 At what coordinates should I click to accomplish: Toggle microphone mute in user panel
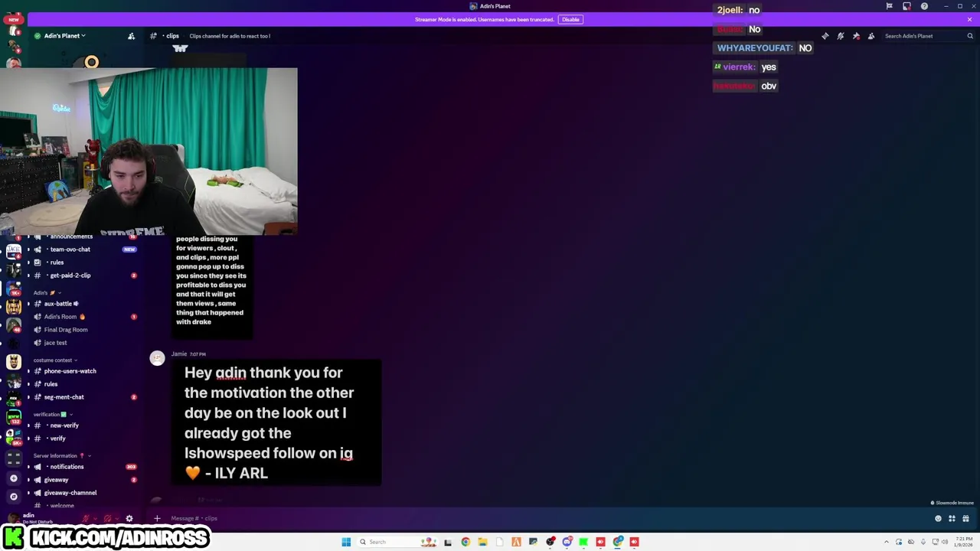[86, 518]
